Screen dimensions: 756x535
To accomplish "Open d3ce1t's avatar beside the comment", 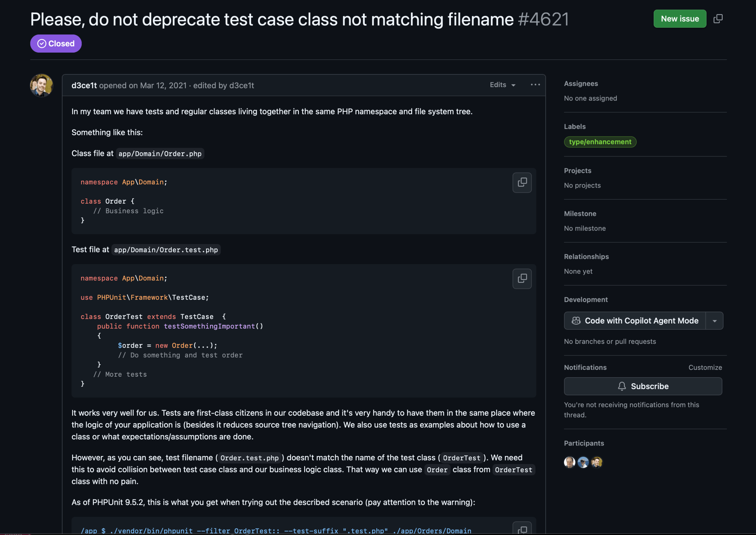I will point(41,85).
